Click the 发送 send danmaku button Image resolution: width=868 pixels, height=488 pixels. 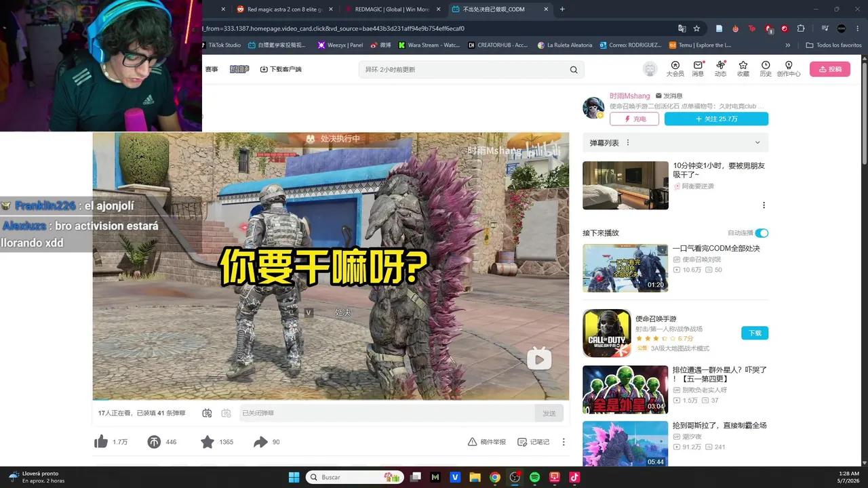click(x=549, y=413)
